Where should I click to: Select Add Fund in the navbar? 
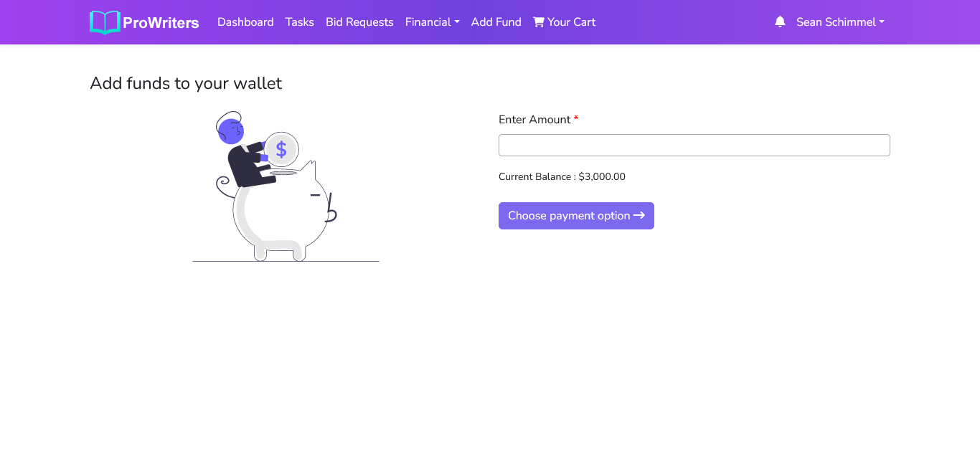click(496, 22)
